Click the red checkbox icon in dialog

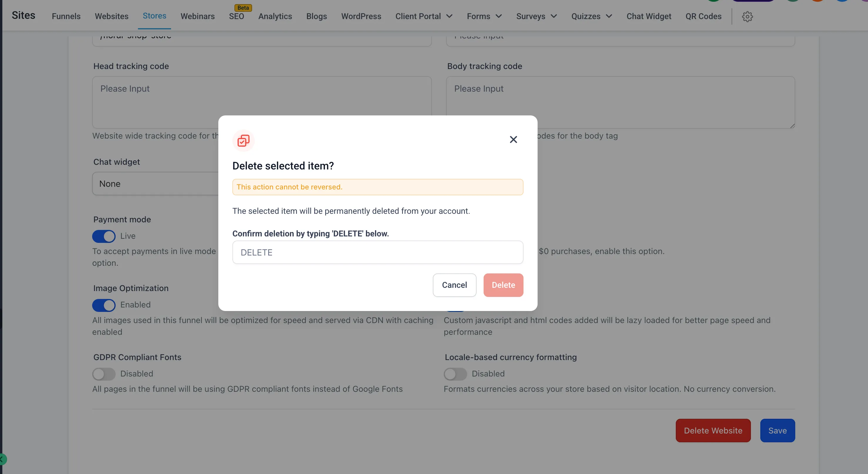click(x=243, y=140)
